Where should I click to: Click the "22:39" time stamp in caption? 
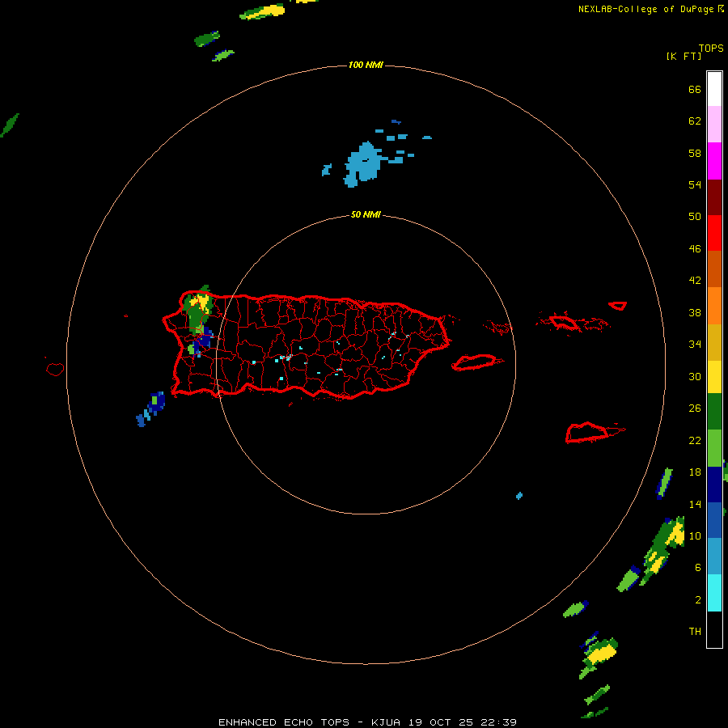coord(499,722)
